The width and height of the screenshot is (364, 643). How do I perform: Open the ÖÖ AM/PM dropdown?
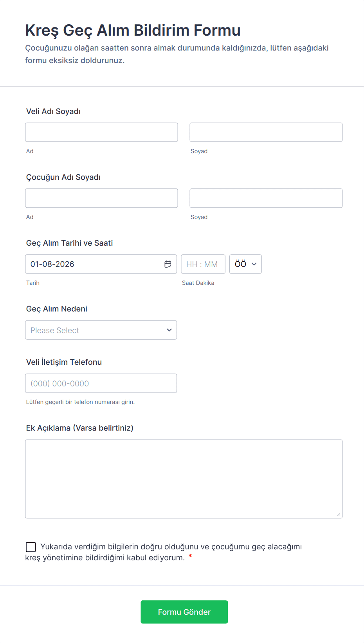245,264
